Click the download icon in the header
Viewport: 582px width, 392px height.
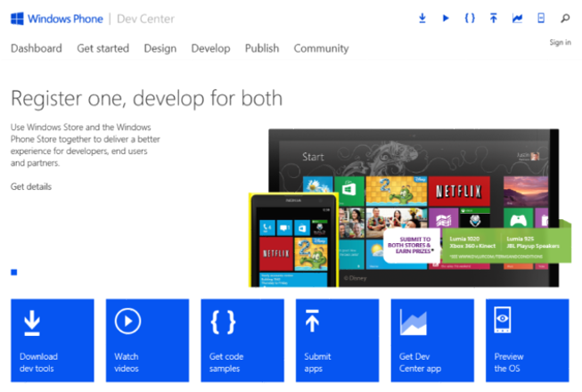tap(422, 18)
